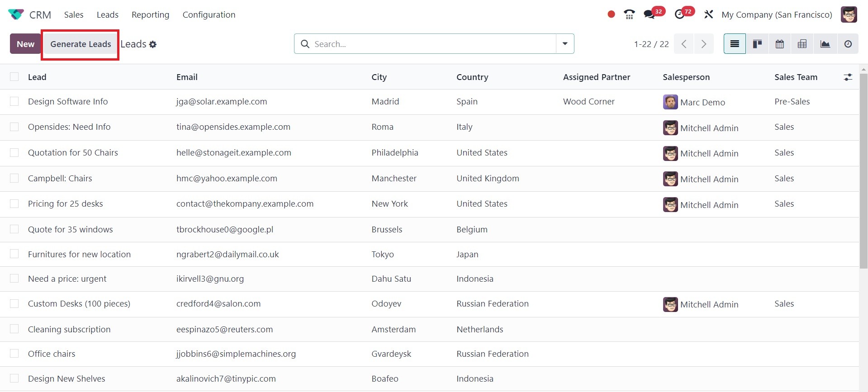868x392 pixels.
Task: Open chat messages with 32 badge
Action: coord(650,14)
